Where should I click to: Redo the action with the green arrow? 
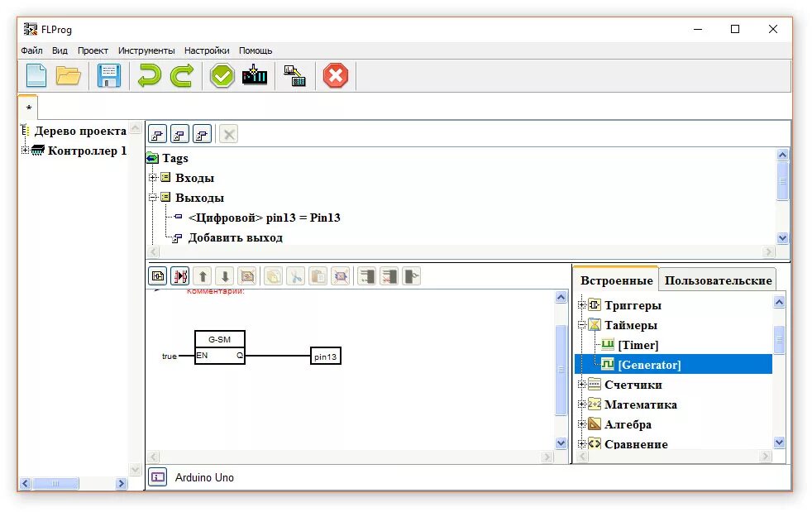182,75
